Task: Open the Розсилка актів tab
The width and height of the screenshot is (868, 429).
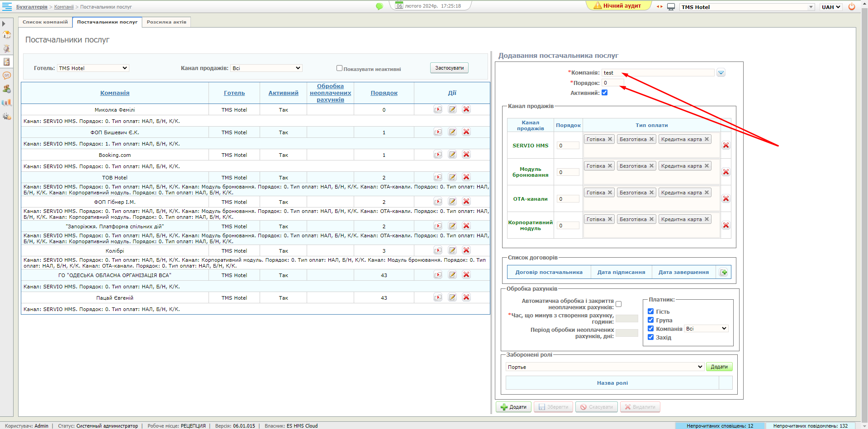Action: [166, 22]
